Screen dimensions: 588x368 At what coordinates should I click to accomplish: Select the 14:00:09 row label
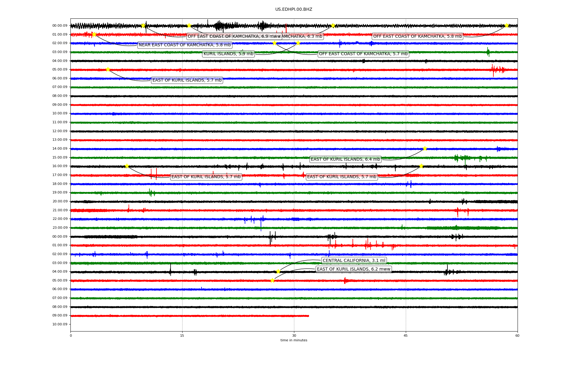pos(60,149)
